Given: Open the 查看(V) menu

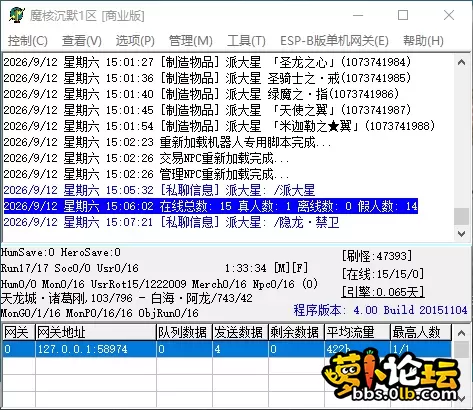Looking at the screenshot, I should (x=82, y=41).
